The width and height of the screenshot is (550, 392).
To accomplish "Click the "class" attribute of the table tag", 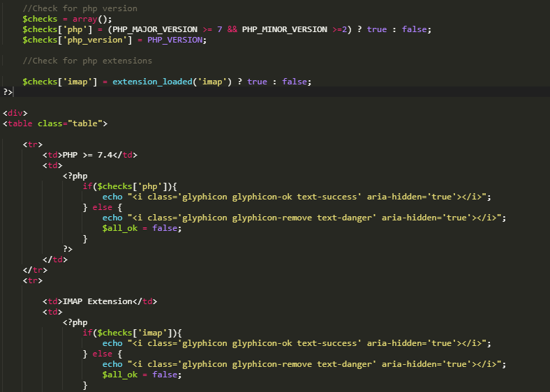I will pyautogui.click(x=50, y=123).
